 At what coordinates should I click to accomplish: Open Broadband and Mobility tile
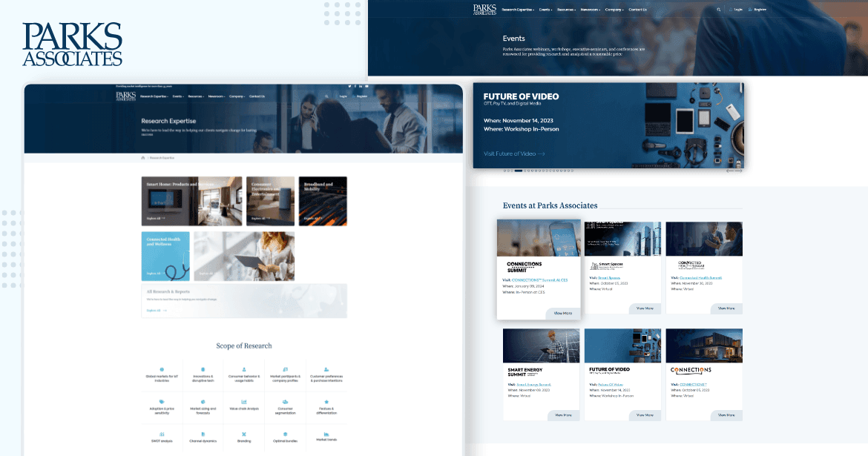[323, 201]
